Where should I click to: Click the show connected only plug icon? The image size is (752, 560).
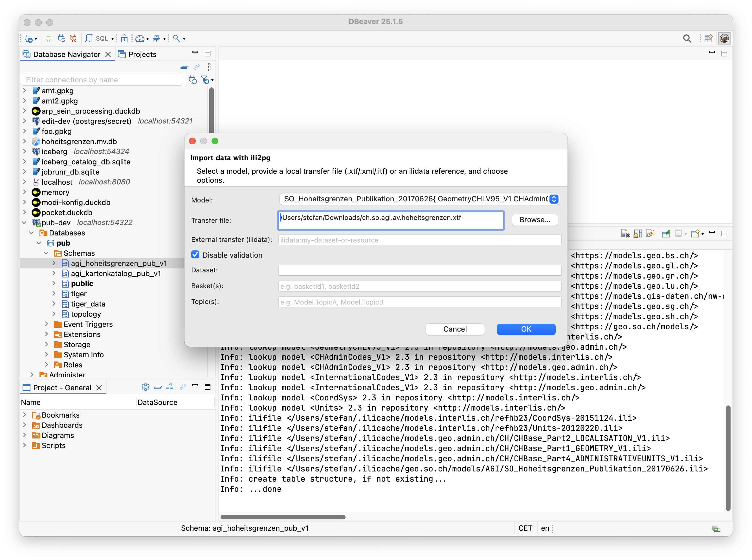coord(193,80)
